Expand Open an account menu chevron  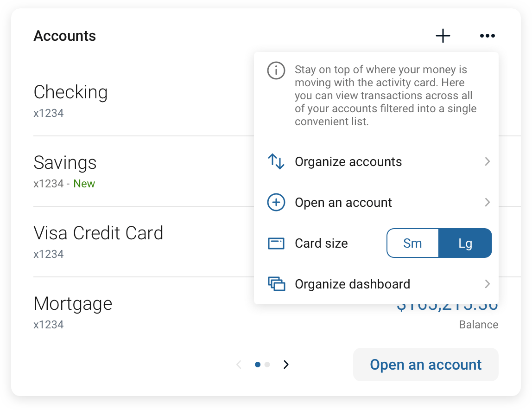[487, 203]
